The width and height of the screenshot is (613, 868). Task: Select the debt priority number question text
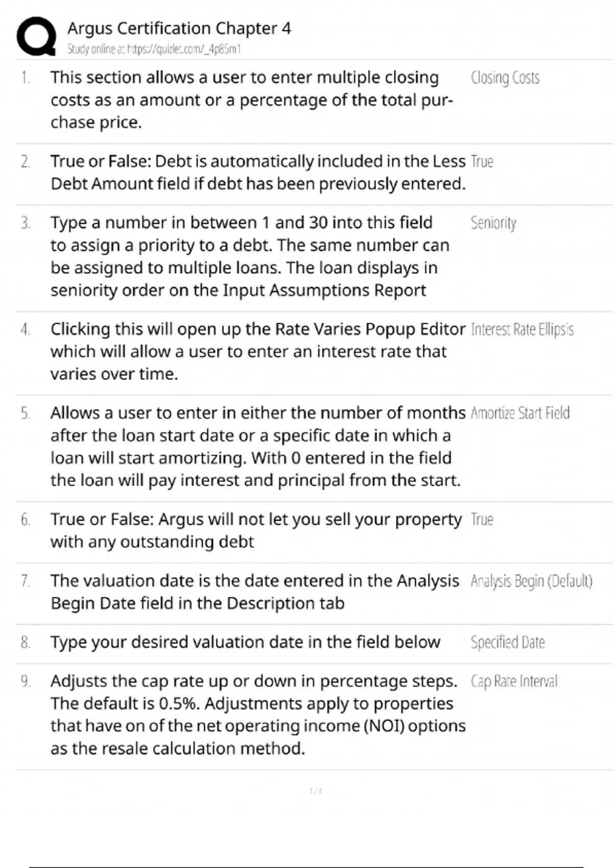point(249,256)
